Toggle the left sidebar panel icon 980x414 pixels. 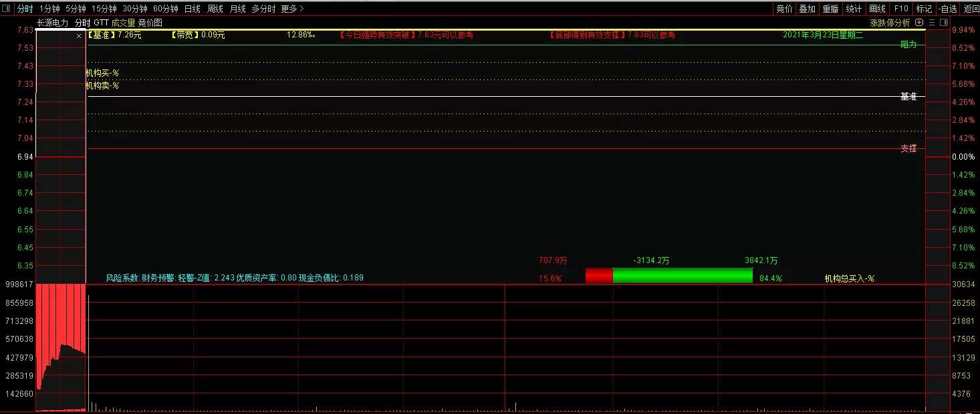(x=6, y=9)
